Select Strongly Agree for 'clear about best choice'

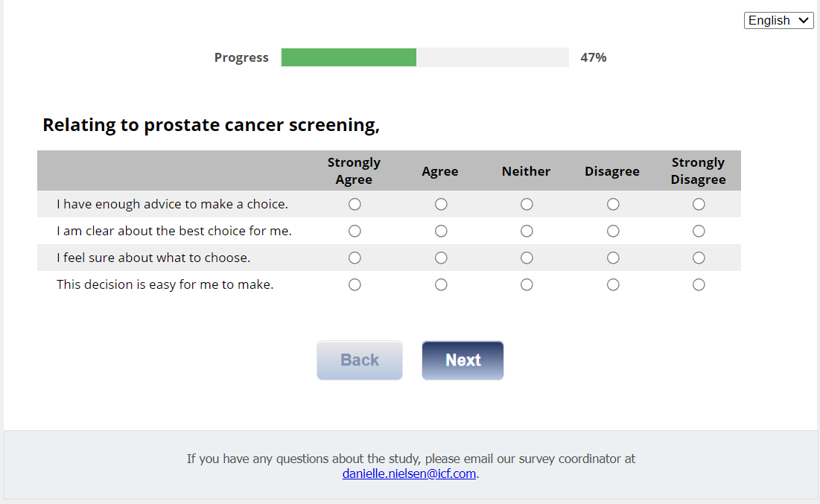tap(355, 231)
